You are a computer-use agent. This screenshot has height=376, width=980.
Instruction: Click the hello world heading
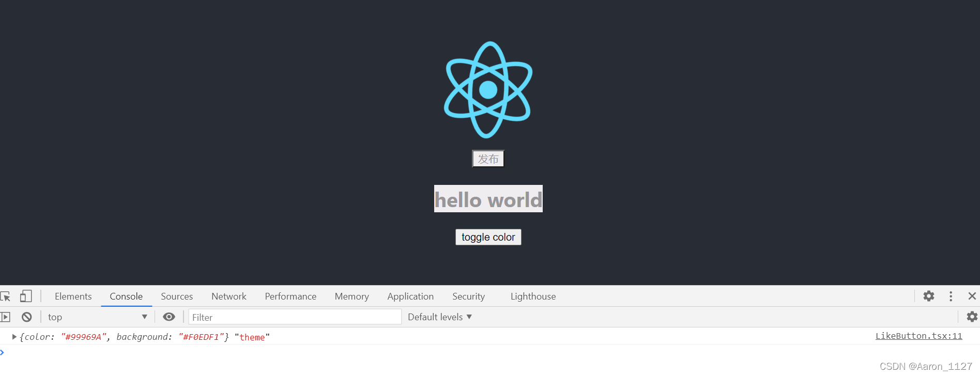pyautogui.click(x=488, y=199)
